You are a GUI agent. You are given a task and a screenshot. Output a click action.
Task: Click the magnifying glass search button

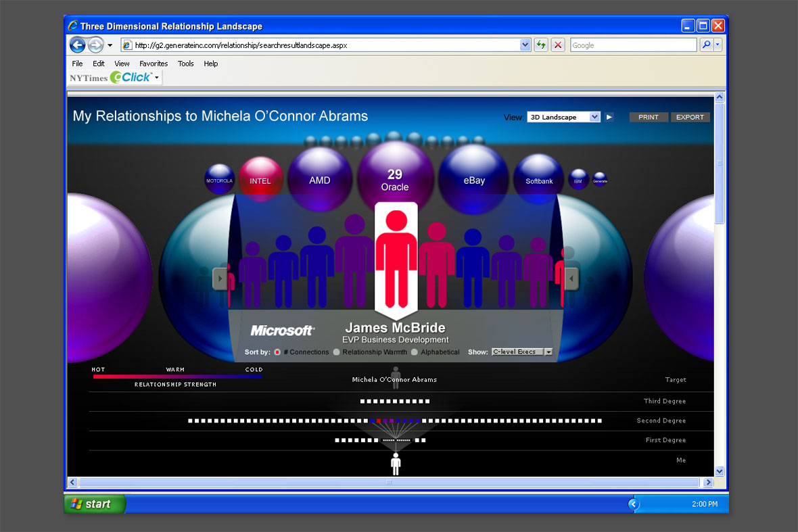(707, 45)
